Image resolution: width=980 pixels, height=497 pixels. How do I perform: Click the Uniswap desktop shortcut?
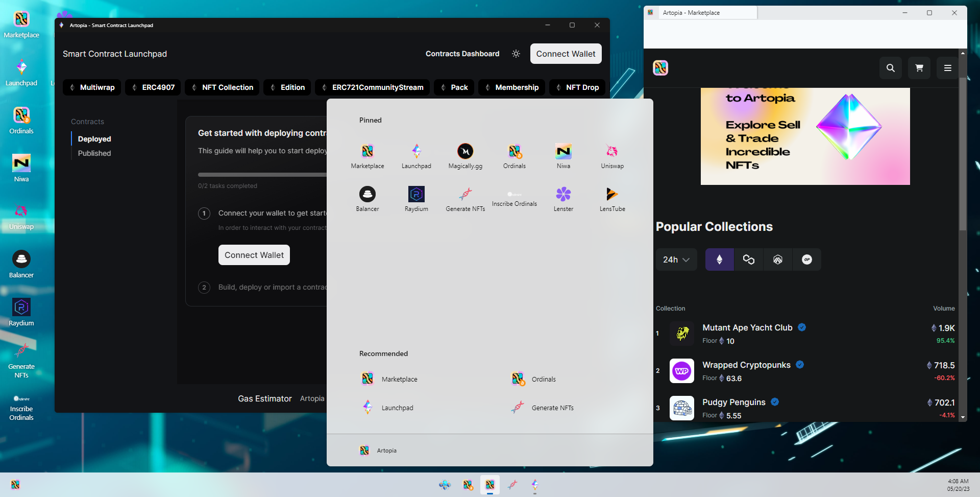[x=21, y=217]
